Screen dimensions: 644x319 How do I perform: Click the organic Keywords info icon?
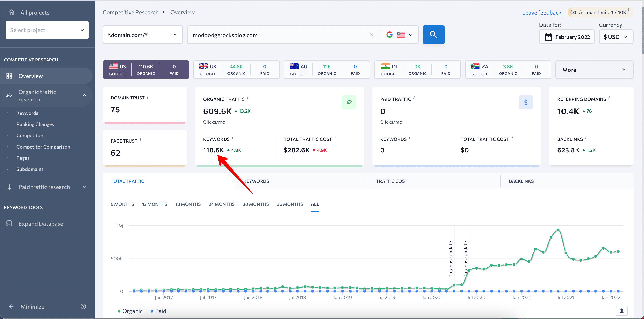[x=233, y=138]
